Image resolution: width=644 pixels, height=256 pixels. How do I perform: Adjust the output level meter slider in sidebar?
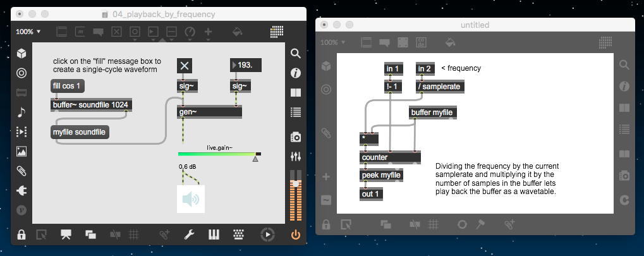[296, 184]
